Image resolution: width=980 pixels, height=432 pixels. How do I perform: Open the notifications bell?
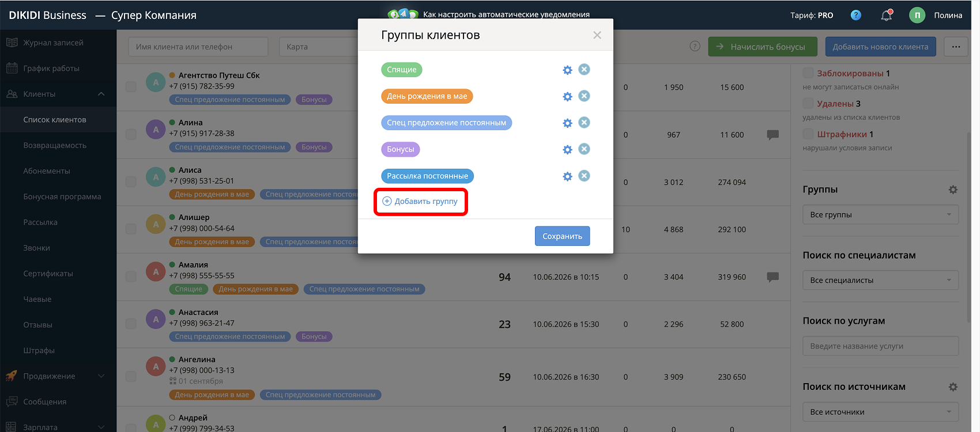tap(887, 15)
